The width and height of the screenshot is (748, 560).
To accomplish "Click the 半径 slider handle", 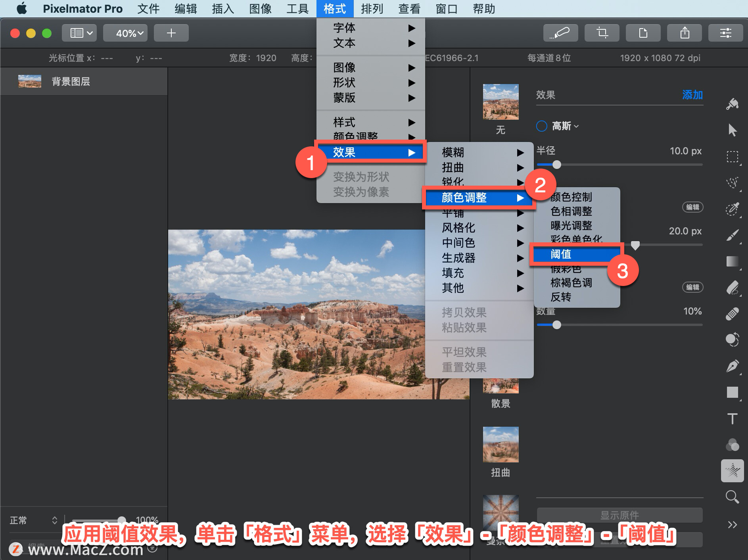I will tap(557, 165).
